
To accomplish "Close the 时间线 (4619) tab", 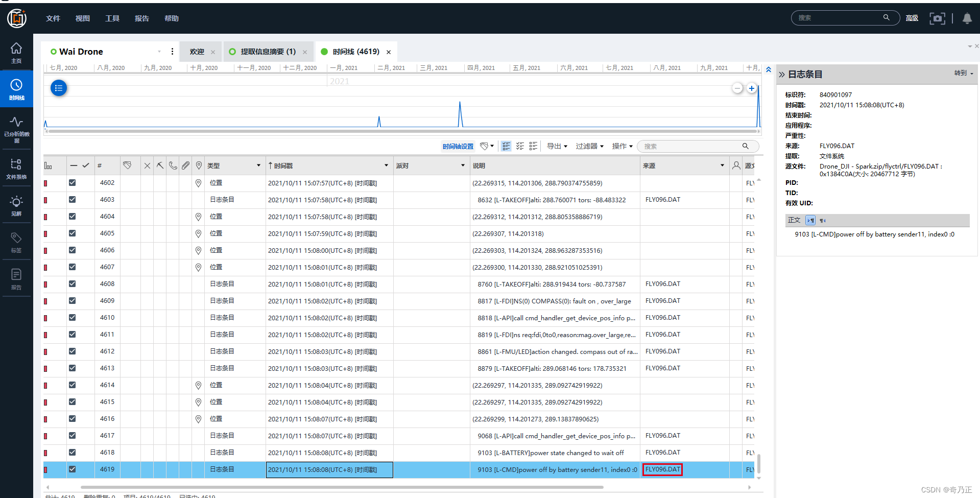I will (389, 52).
